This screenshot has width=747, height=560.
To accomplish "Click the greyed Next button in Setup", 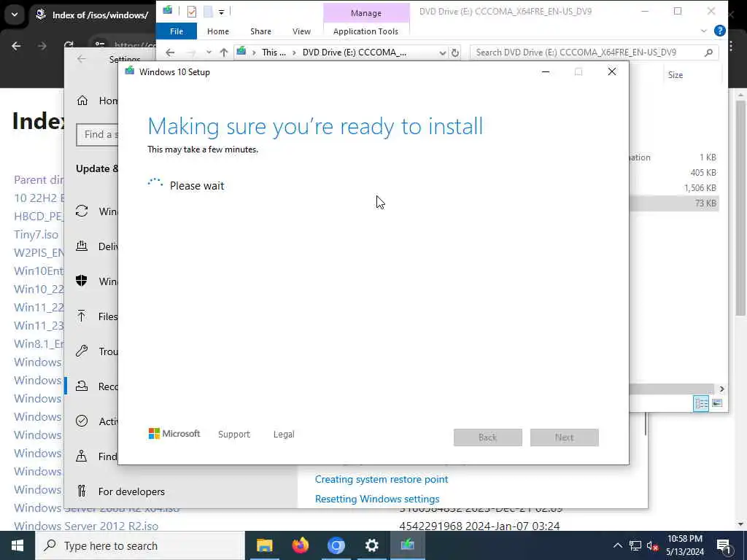I will tap(564, 437).
